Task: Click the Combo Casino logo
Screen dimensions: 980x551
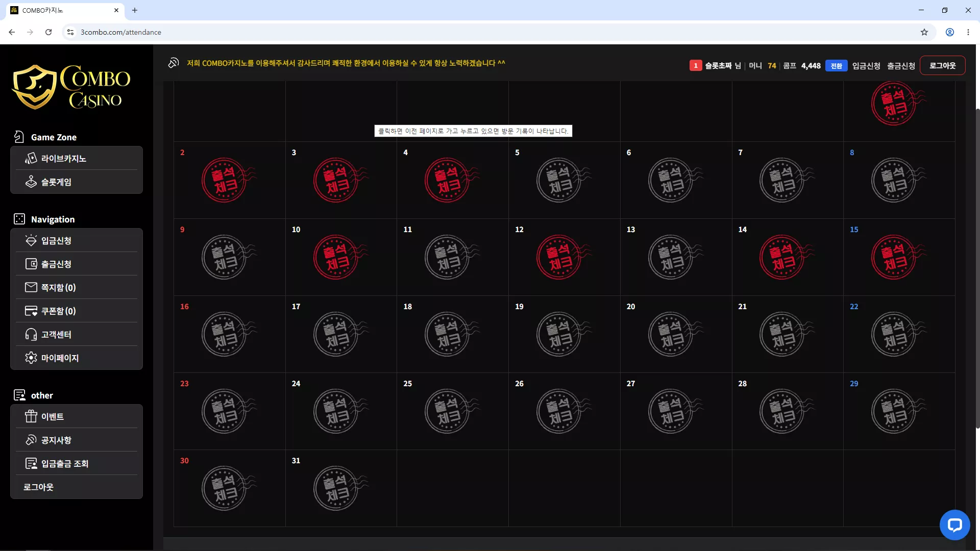Action: 71,87
